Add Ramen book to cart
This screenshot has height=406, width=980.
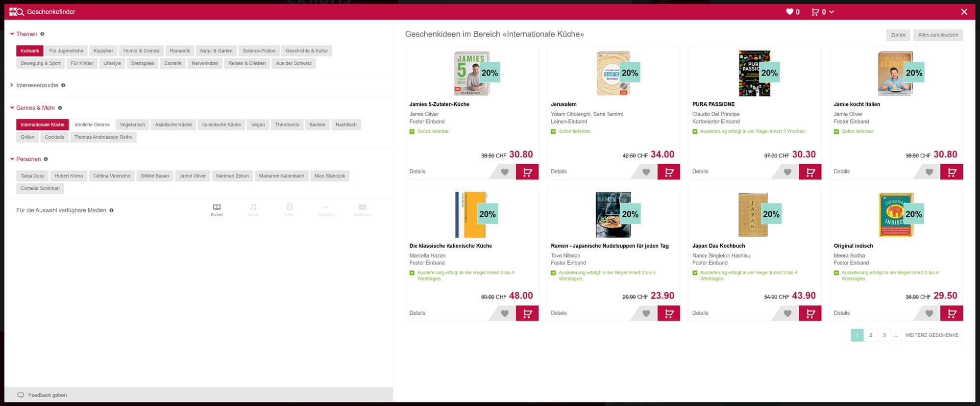point(669,313)
